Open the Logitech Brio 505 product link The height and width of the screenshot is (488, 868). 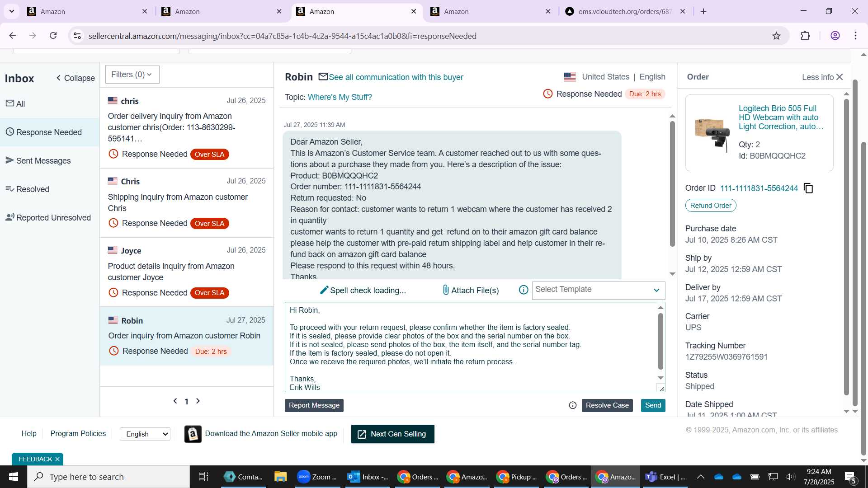pos(781,117)
